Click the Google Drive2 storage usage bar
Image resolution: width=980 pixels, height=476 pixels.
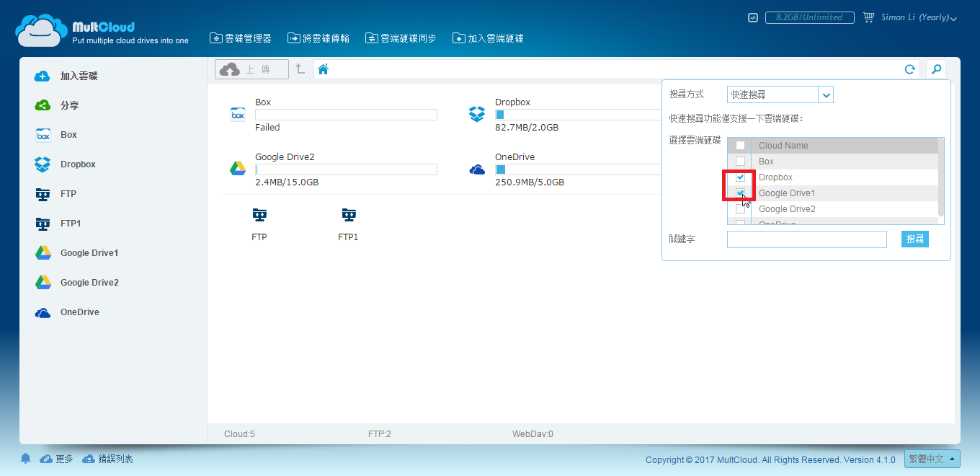tap(346, 169)
